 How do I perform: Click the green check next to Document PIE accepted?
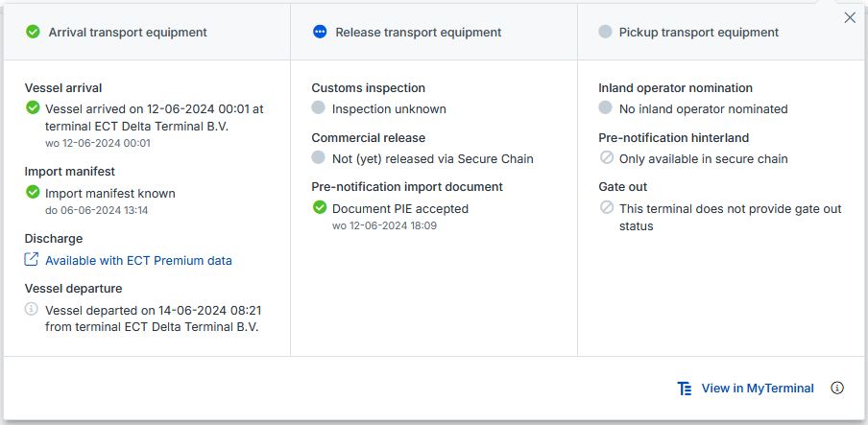pyautogui.click(x=320, y=207)
